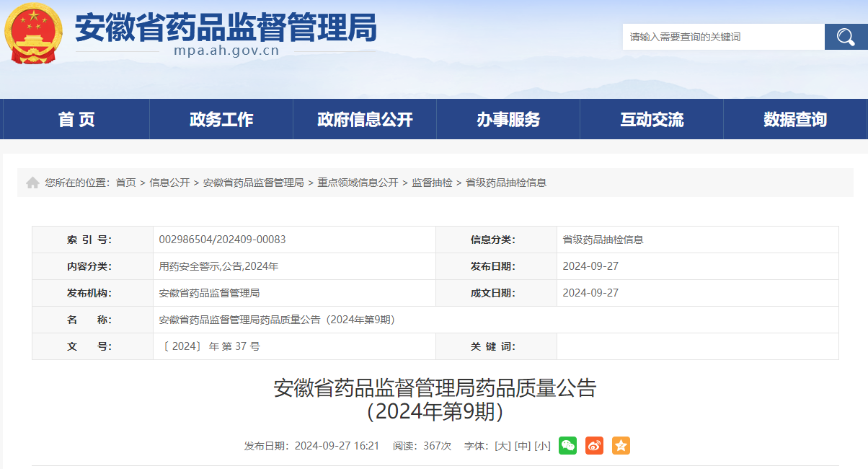Click the breadcrumb home icon

point(32,183)
